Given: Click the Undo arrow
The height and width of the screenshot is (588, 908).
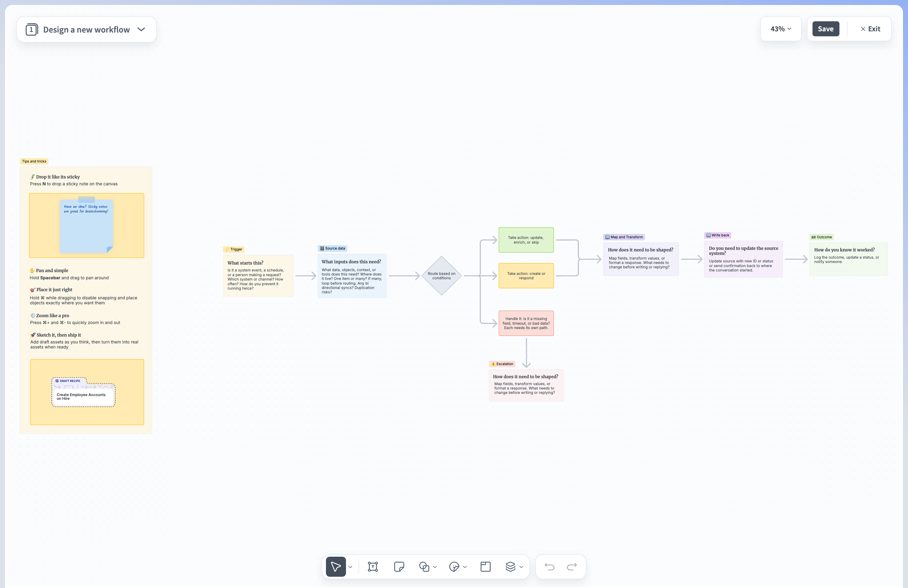Looking at the screenshot, I should (x=549, y=567).
